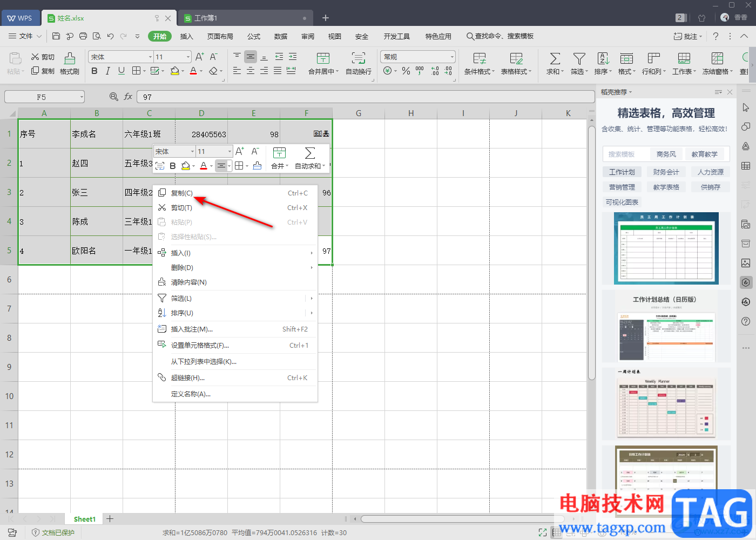
Task: Click the Save icon in quick access bar
Action: point(56,36)
